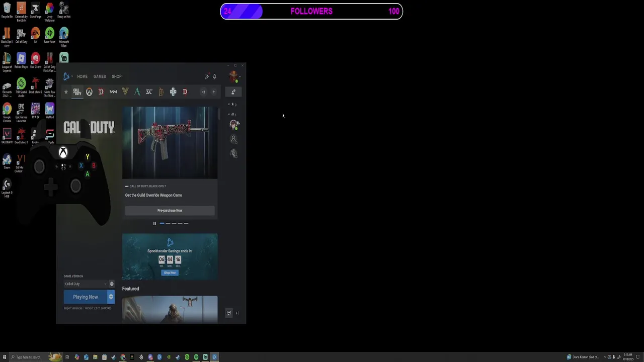Click the Shop Now button
The image size is (644, 362).
(170, 273)
